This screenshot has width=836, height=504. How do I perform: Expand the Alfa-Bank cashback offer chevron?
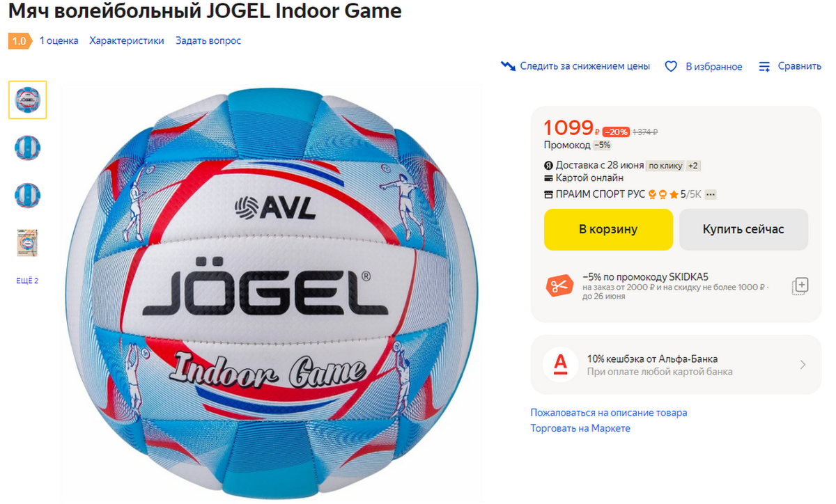click(803, 364)
